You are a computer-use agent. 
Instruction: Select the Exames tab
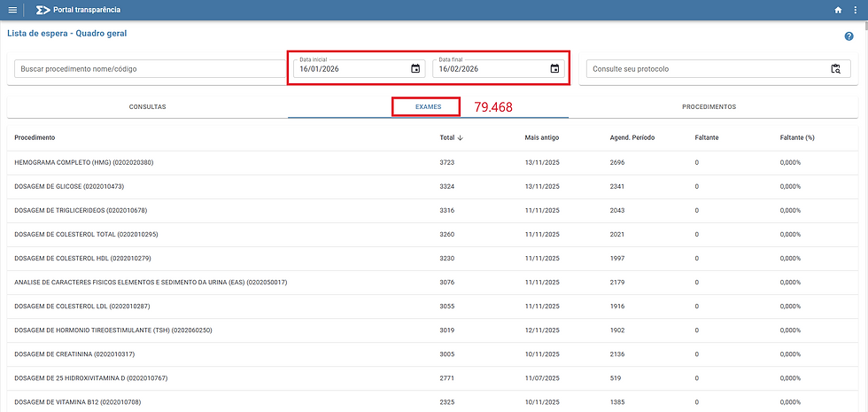pos(428,107)
